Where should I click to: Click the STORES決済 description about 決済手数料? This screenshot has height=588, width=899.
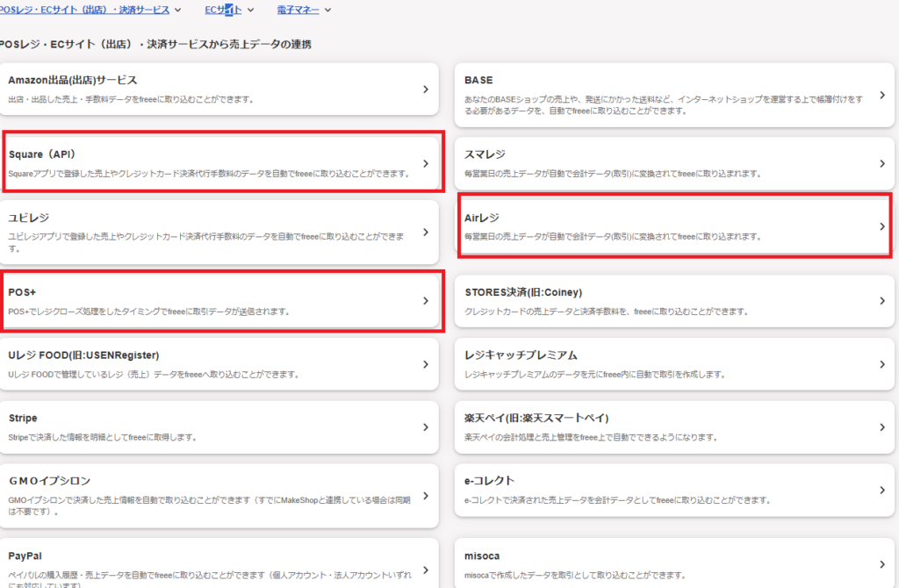607,312
